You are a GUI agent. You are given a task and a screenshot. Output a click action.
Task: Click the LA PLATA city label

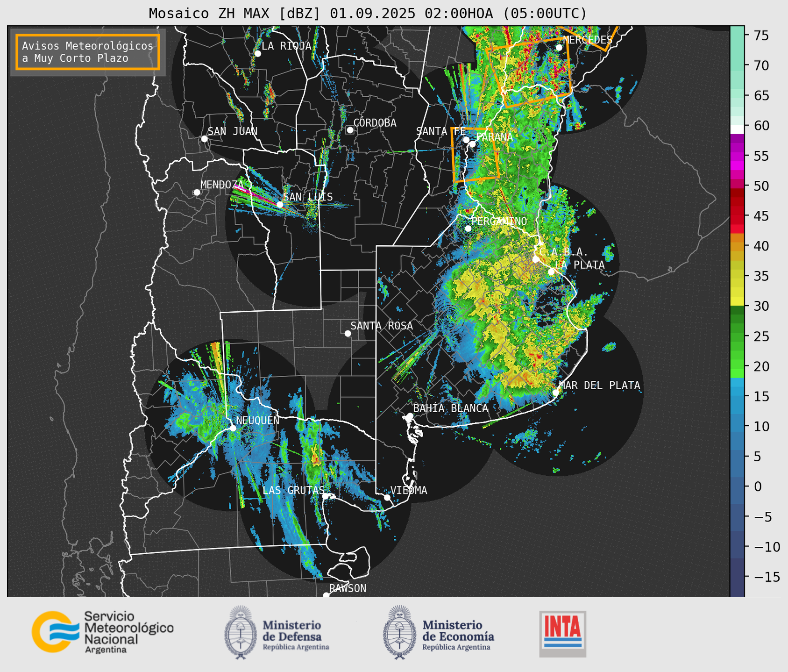[x=580, y=265]
